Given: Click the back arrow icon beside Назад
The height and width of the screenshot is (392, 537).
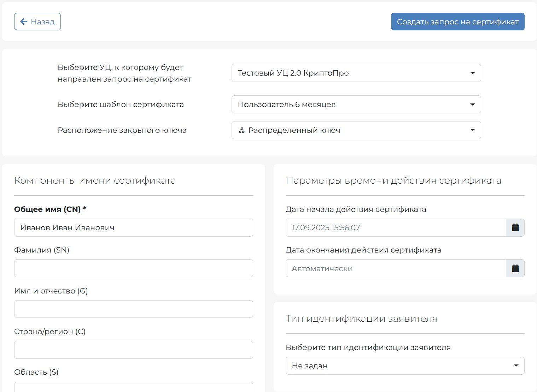Looking at the screenshot, I should (x=24, y=22).
